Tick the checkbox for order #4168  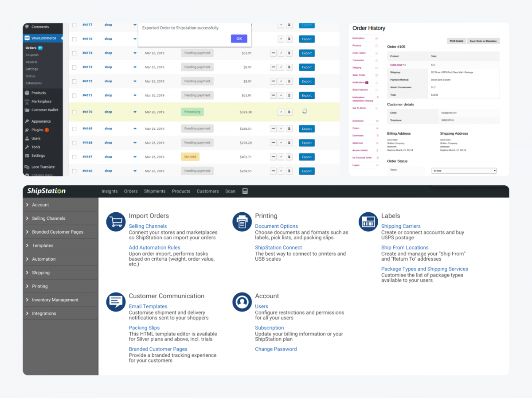point(74,143)
